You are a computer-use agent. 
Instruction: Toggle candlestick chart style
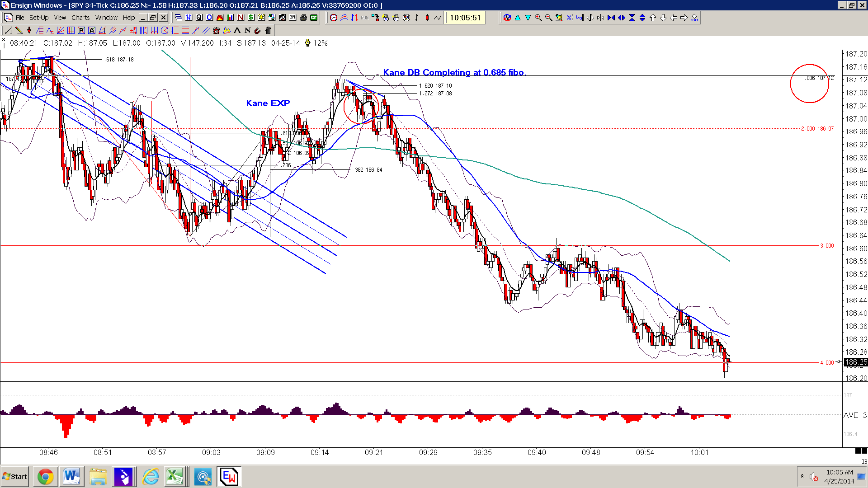427,18
